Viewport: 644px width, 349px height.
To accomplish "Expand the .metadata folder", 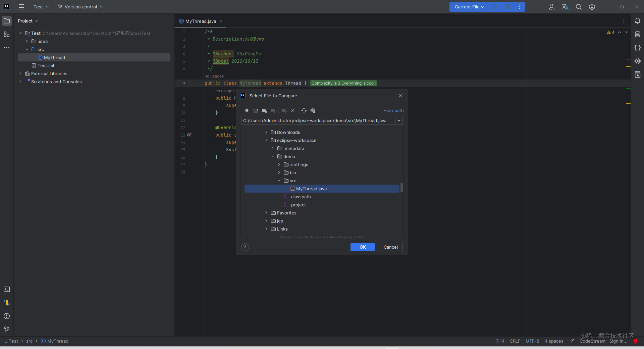I will coord(273,148).
